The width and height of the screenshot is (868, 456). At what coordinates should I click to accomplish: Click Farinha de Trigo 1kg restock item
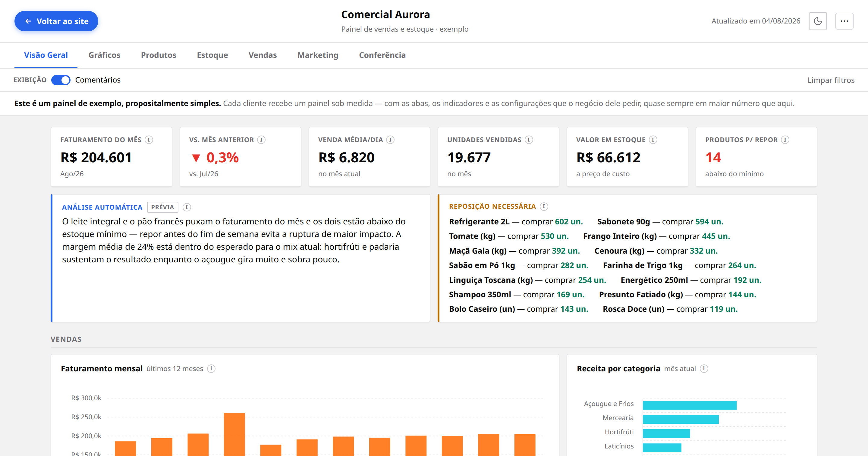pos(680,265)
